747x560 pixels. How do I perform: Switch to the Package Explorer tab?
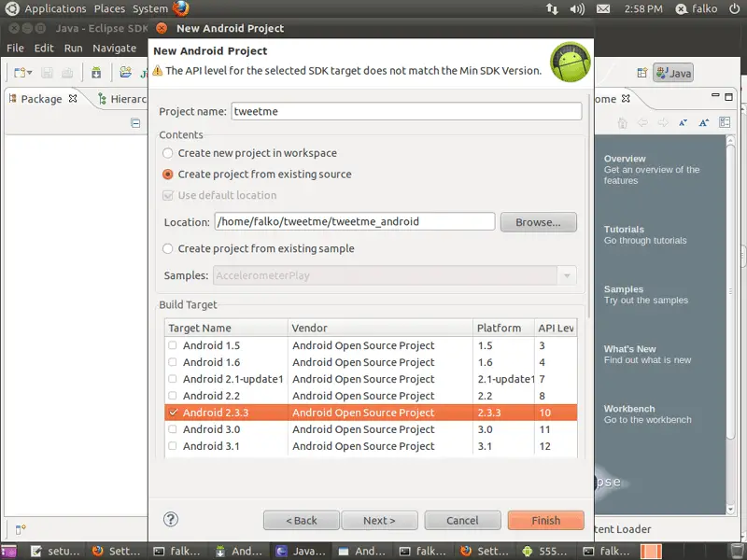42,99
